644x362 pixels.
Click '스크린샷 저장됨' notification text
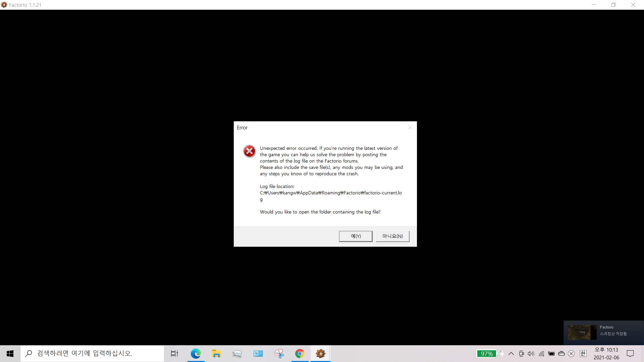pyautogui.click(x=613, y=334)
